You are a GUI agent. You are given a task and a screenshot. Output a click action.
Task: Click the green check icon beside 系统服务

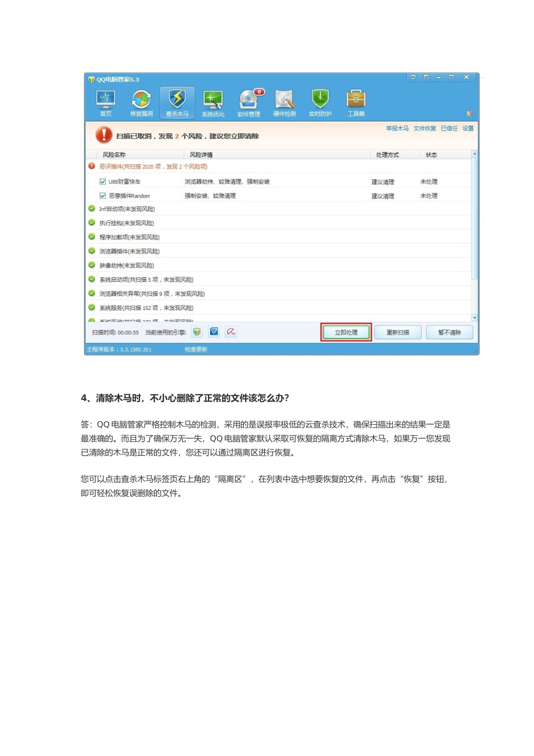(92, 307)
